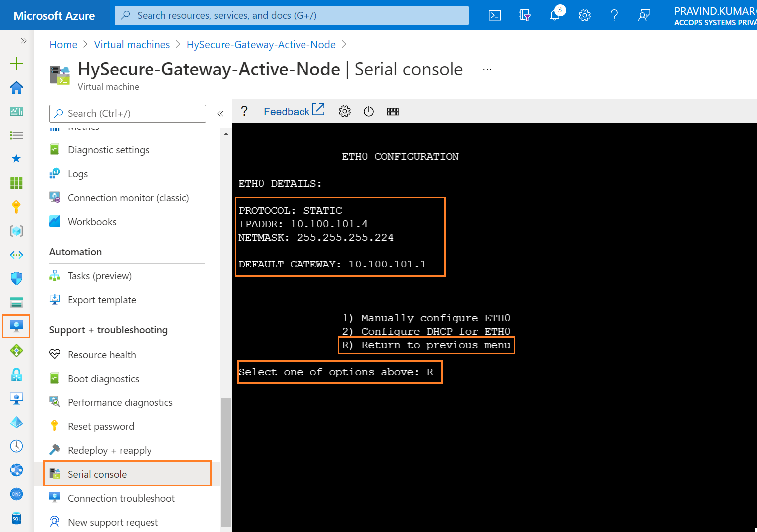The width and height of the screenshot is (757, 532).
Task: Click serial console help question mark
Action: coord(244,111)
